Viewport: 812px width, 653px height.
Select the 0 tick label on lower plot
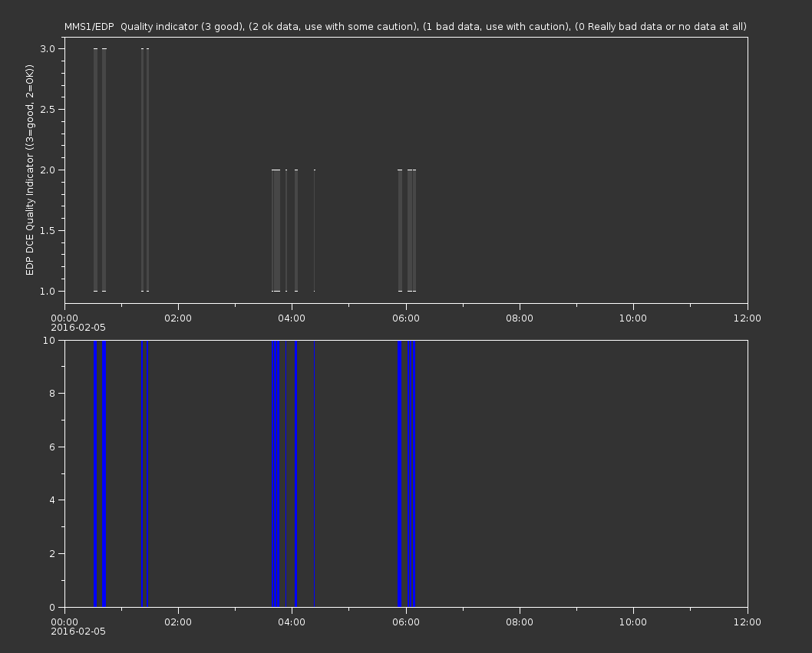pyautogui.click(x=52, y=607)
